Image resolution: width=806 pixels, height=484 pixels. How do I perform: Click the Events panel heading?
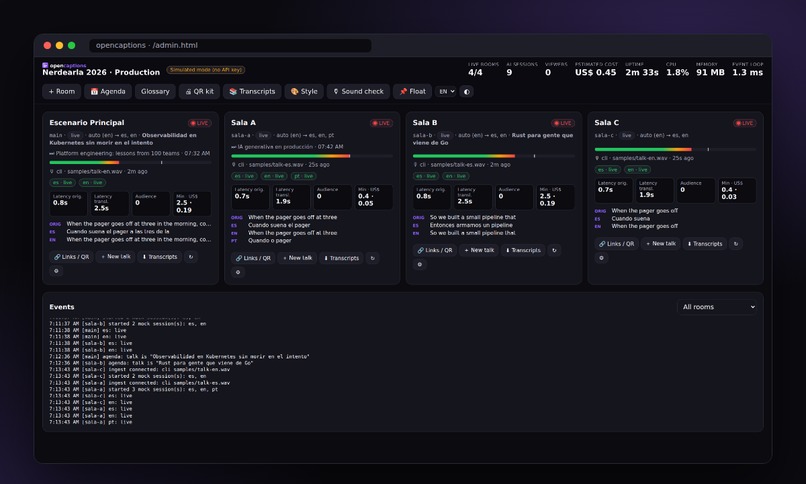62,307
